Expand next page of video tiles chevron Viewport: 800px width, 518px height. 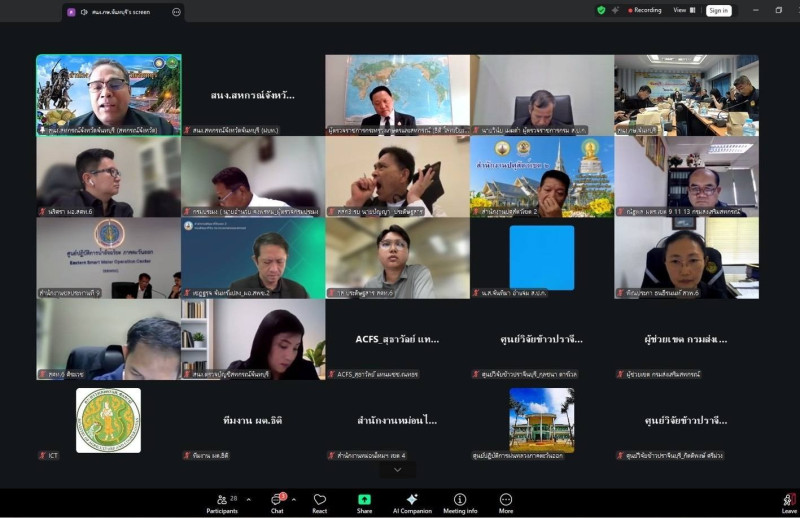(398, 469)
